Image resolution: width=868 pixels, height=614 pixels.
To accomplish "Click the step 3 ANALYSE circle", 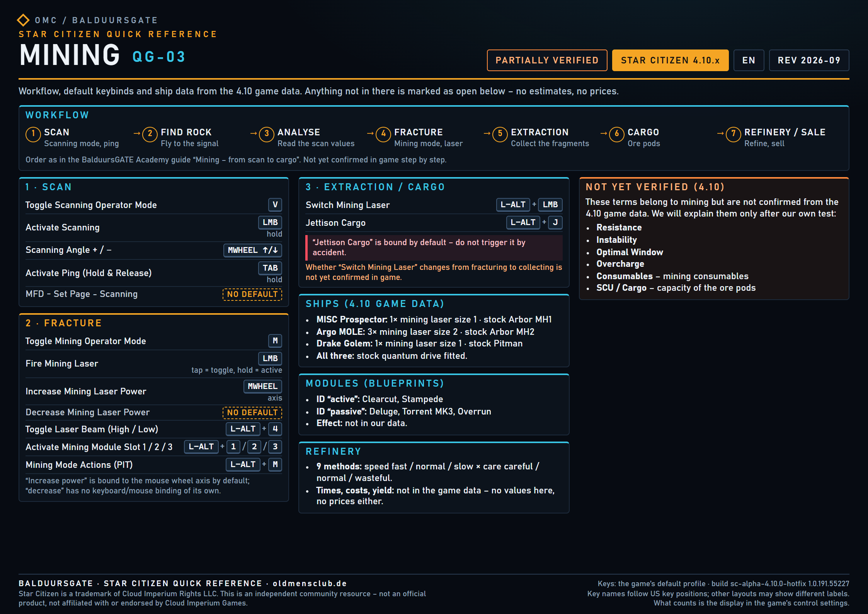I will [x=267, y=134].
